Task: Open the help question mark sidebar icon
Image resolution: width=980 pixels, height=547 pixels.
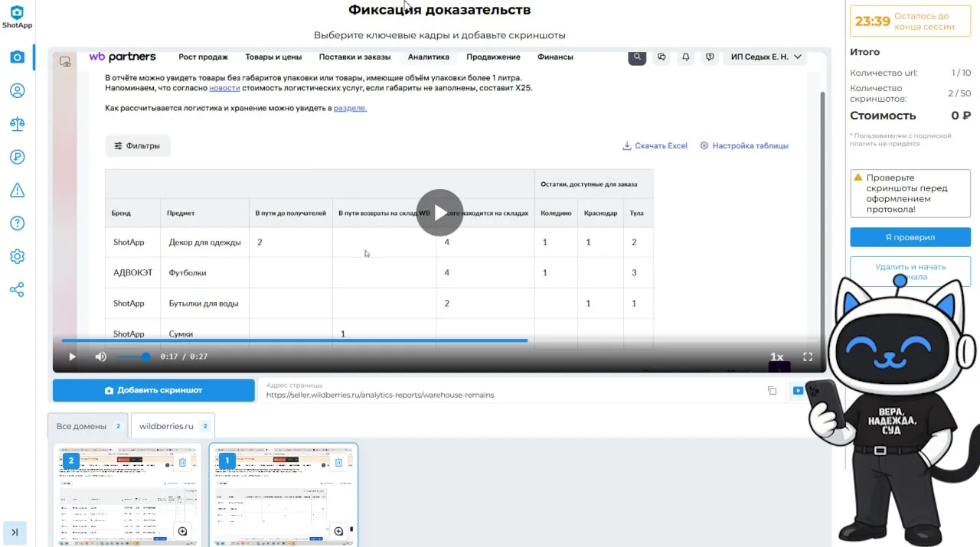Action: point(17,223)
